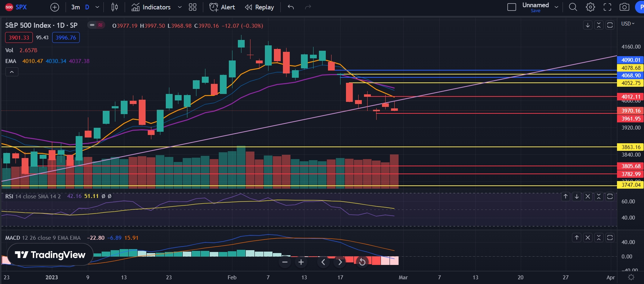644x284 pixels.
Task: Click the 4078.68 yellow price label
Action: pyautogui.click(x=630, y=68)
